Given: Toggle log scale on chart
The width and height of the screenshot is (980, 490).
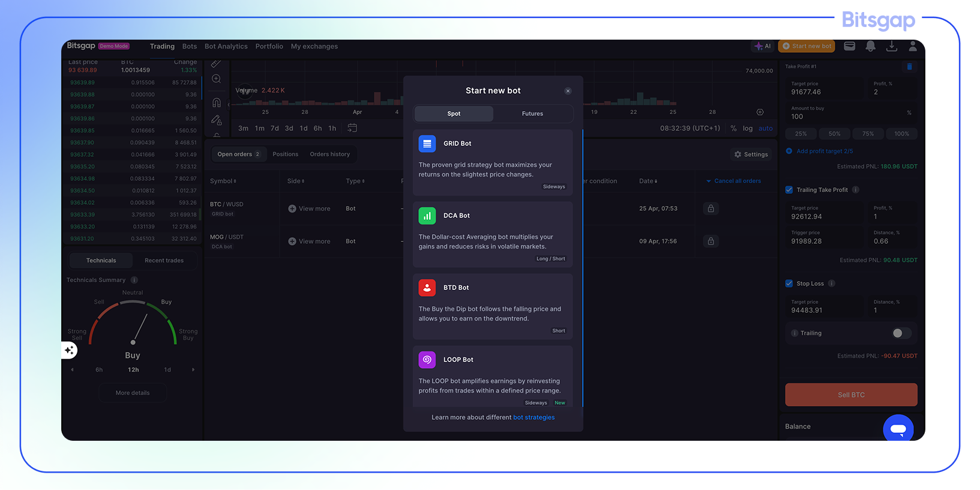Looking at the screenshot, I should 748,129.
